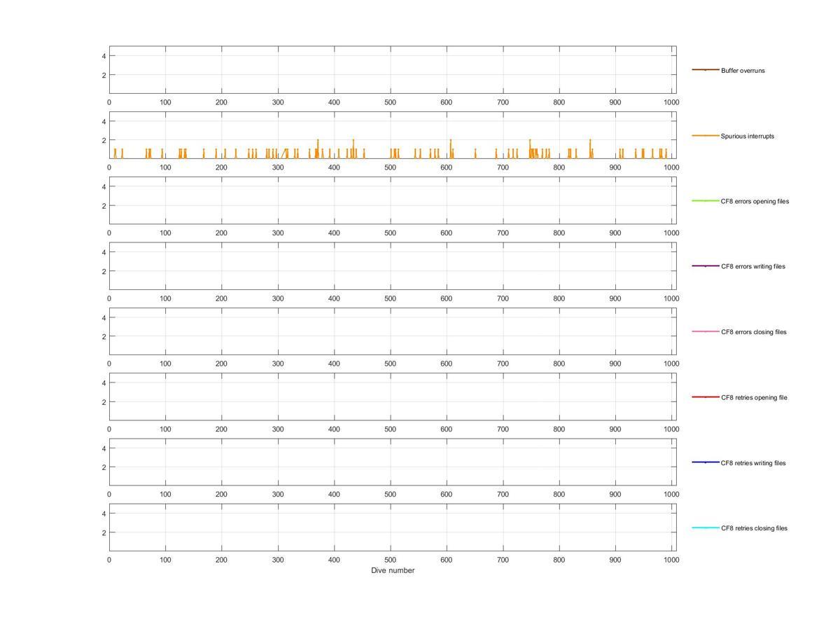
Task: Click the y-axis 4 tick of the Buffer overruns plot
Action: coord(104,56)
